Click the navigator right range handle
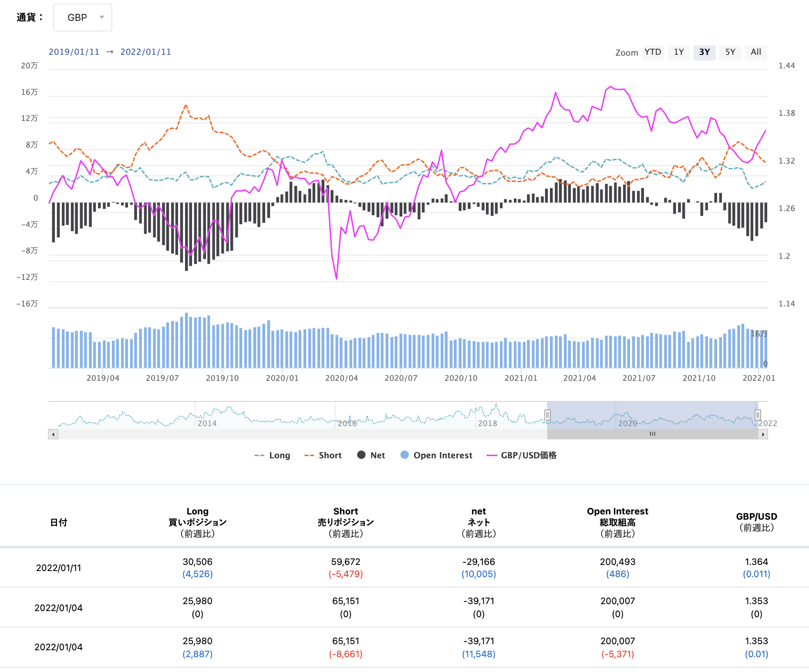Viewport: 809px width, 672px height. click(x=758, y=415)
